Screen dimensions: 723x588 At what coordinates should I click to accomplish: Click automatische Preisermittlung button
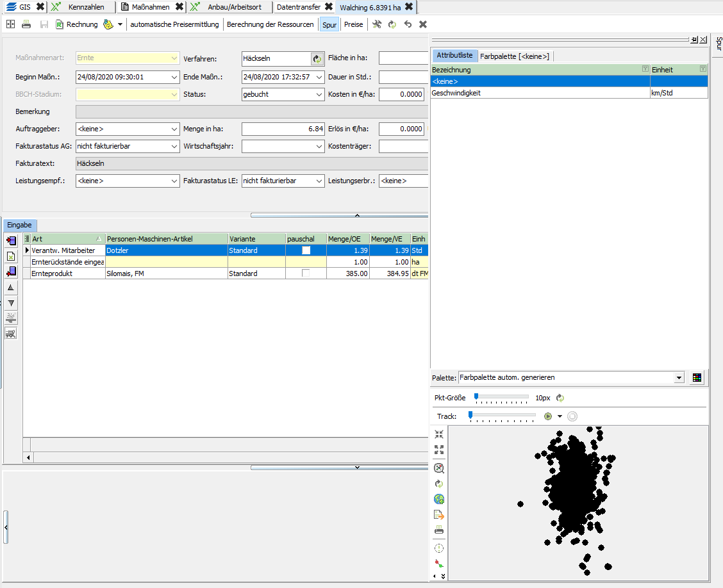(x=174, y=24)
